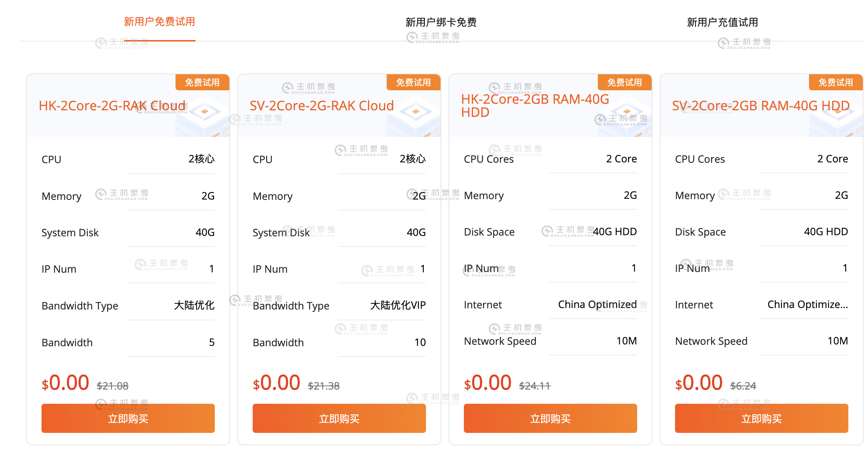Buy now on SV-2Core-2GB RAM-40G HDD card
This screenshot has width=868, height=450.
[x=762, y=418]
